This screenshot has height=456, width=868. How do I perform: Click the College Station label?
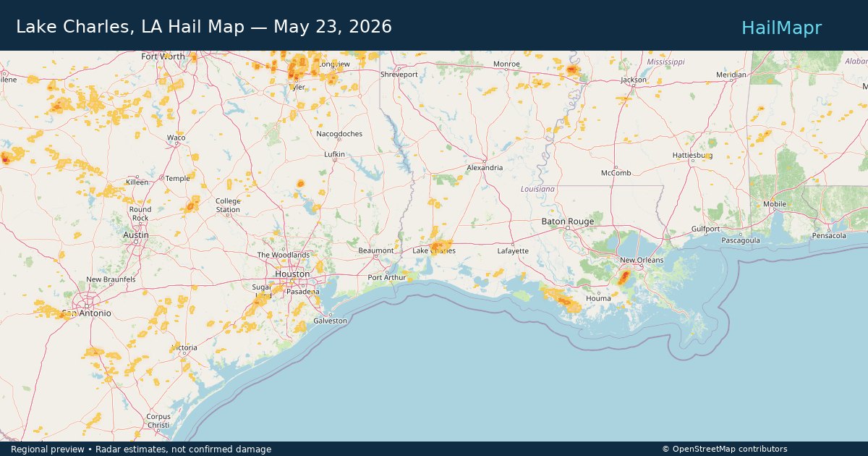tap(228, 206)
